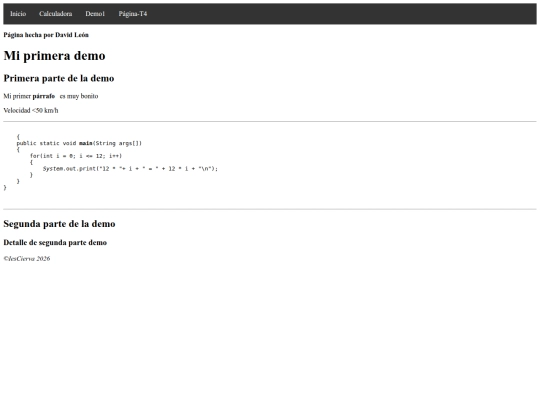This screenshot has width=540, height=405.
Task: Open the Inicio navigation link
Action: (x=18, y=14)
